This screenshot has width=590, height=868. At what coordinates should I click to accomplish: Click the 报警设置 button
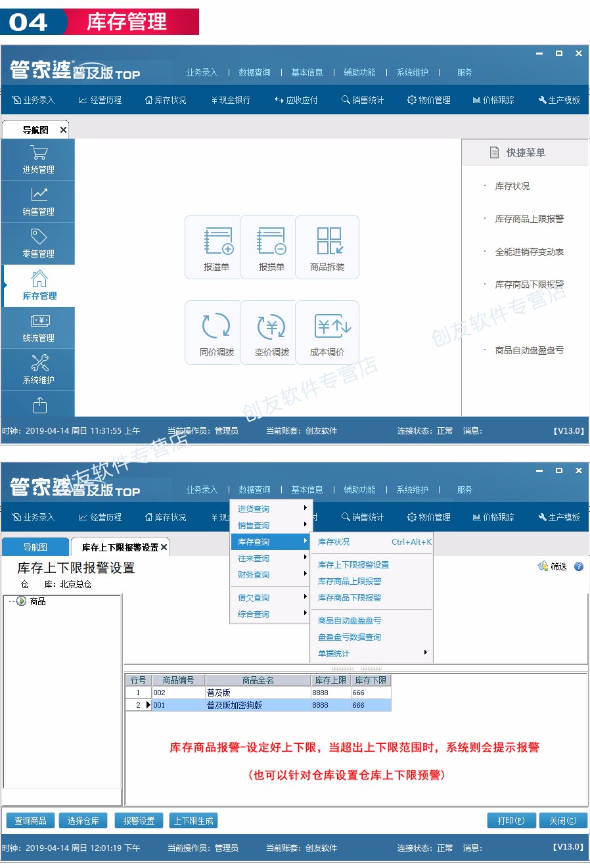click(139, 821)
